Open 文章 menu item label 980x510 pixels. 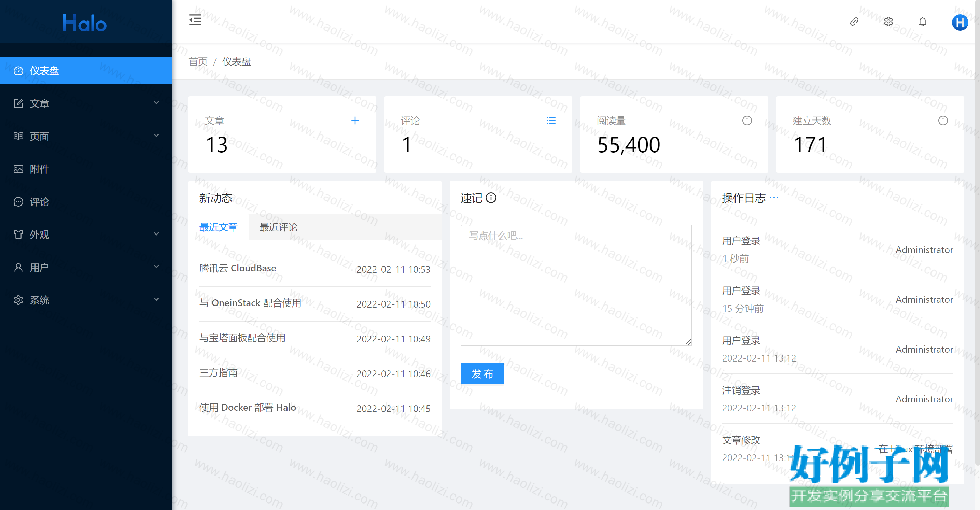tap(40, 103)
